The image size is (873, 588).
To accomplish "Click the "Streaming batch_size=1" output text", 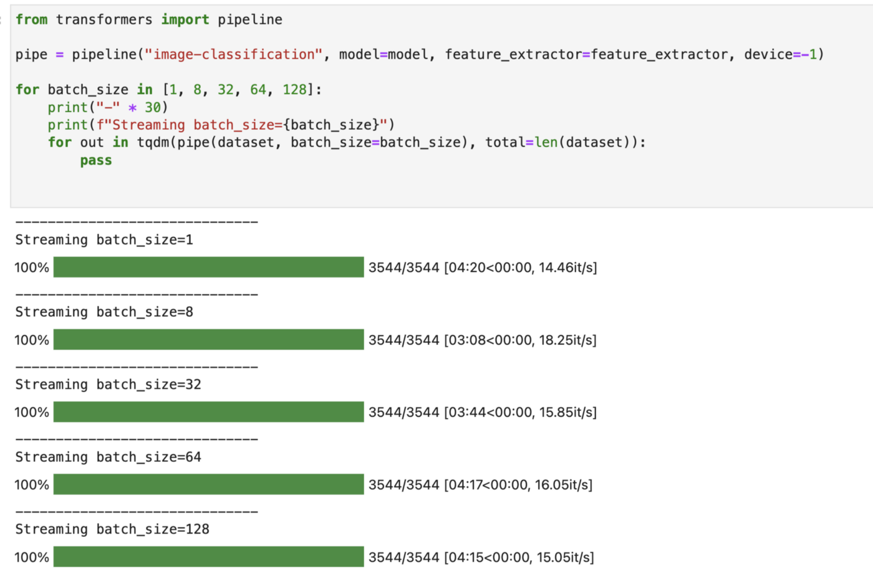I will 104,240.
